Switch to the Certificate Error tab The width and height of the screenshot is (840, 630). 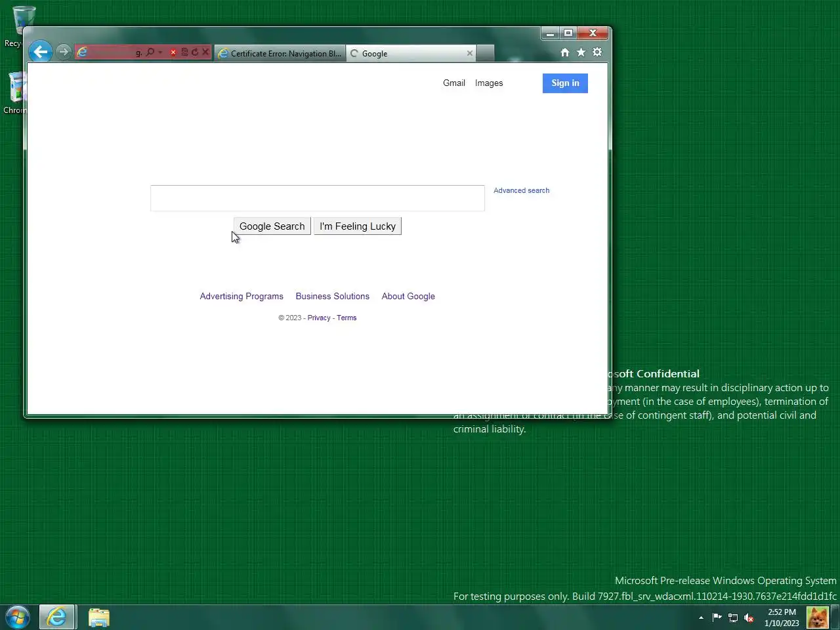[280, 54]
